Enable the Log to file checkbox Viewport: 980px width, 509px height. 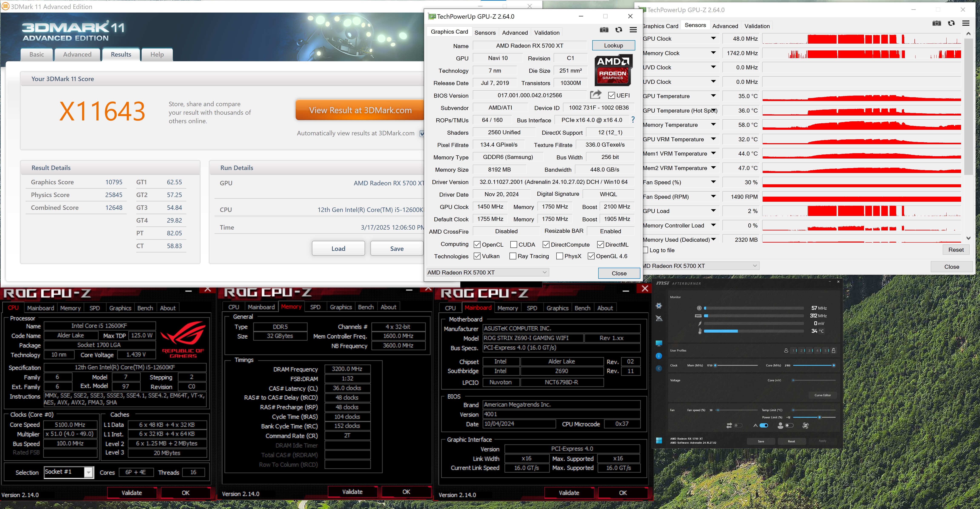click(645, 250)
